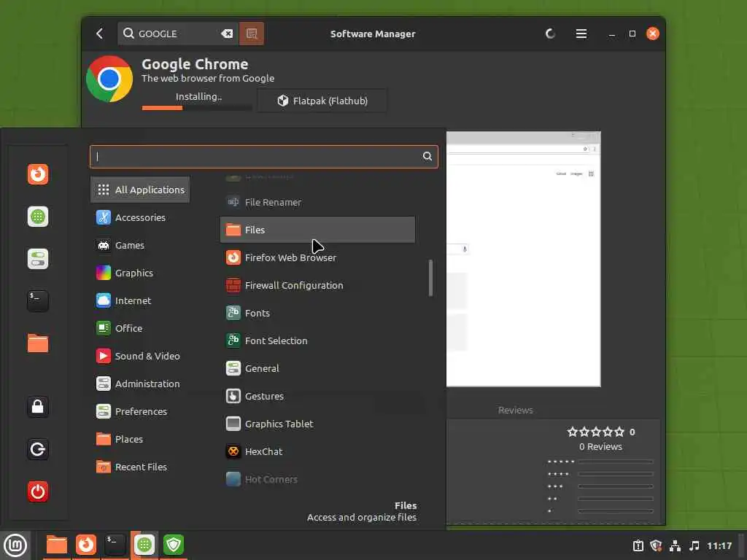
Task: Launch Software Manager from the favorites sidebar
Action: (x=38, y=217)
